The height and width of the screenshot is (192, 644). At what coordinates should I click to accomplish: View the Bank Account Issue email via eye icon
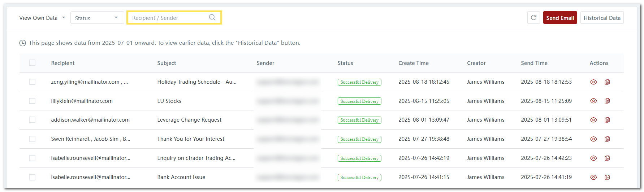(x=593, y=177)
